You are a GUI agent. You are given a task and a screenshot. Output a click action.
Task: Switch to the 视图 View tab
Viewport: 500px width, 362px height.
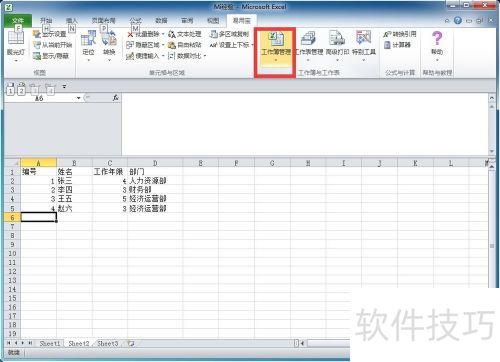click(x=213, y=21)
